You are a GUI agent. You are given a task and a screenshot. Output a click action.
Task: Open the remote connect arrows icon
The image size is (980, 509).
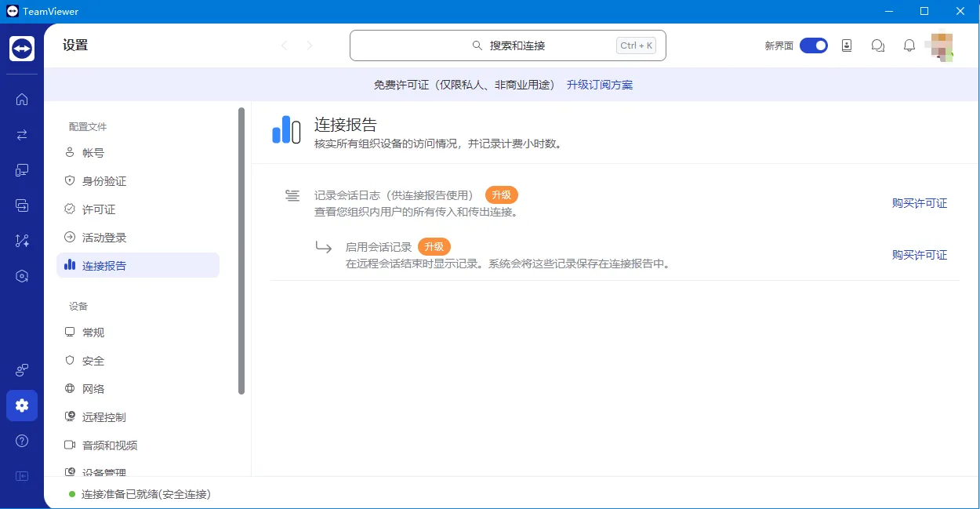[22, 135]
